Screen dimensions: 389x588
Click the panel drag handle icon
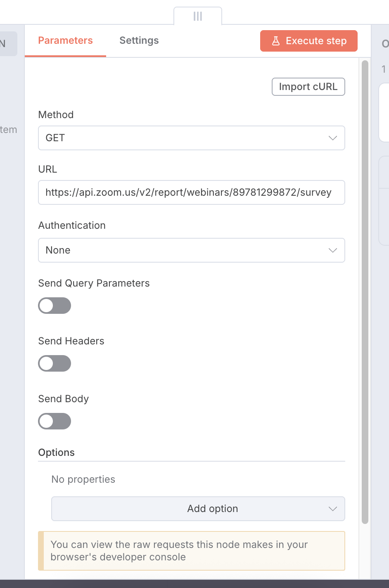(x=198, y=16)
